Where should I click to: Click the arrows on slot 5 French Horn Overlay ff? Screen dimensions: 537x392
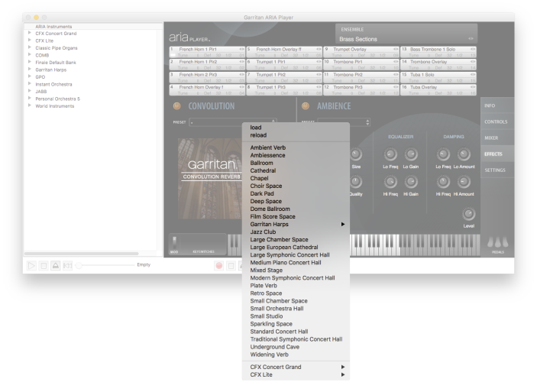(x=319, y=50)
